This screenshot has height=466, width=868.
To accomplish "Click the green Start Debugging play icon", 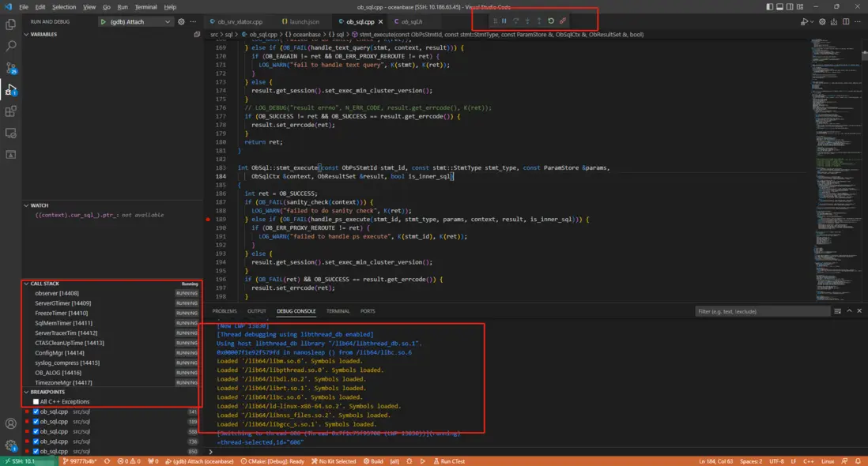I will 104,22.
